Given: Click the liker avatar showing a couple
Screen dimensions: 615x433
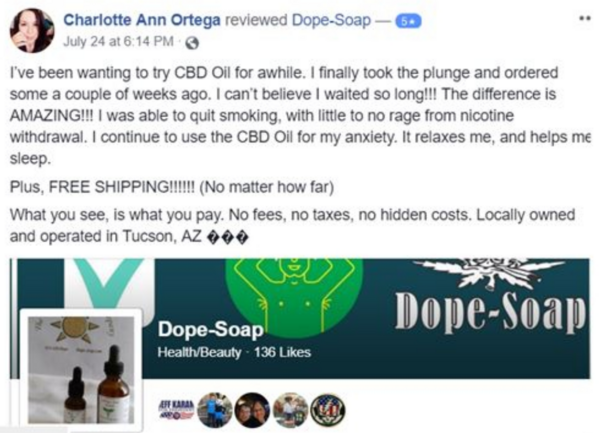Looking at the screenshot, I should click(x=252, y=410).
